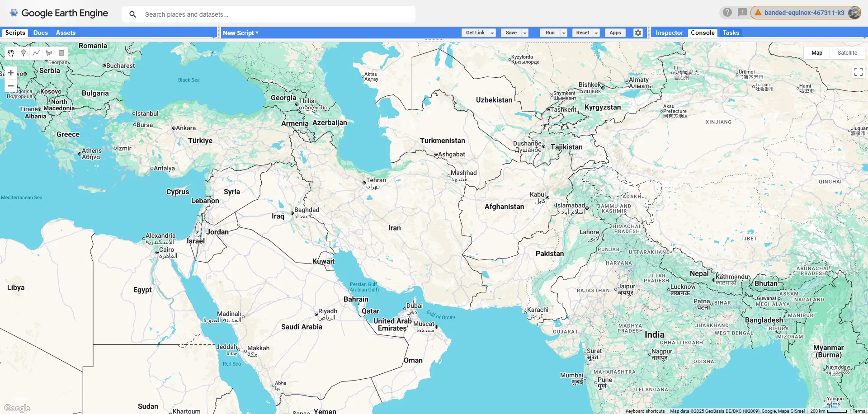Open the code editor settings gear
868x414 pixels.
(637, 33)
